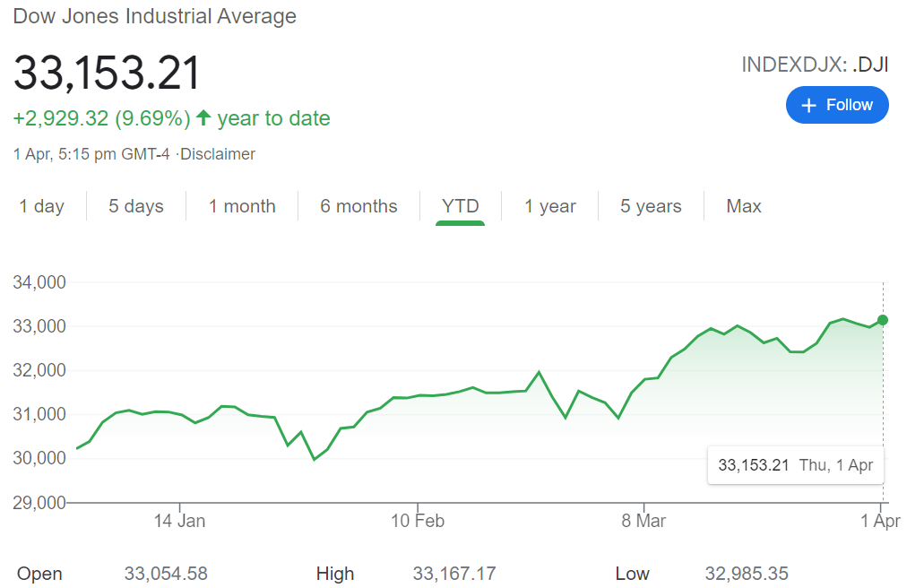Screen dimensions: 924x588
Task: Click the Follow button
Action: click(837, 105)
